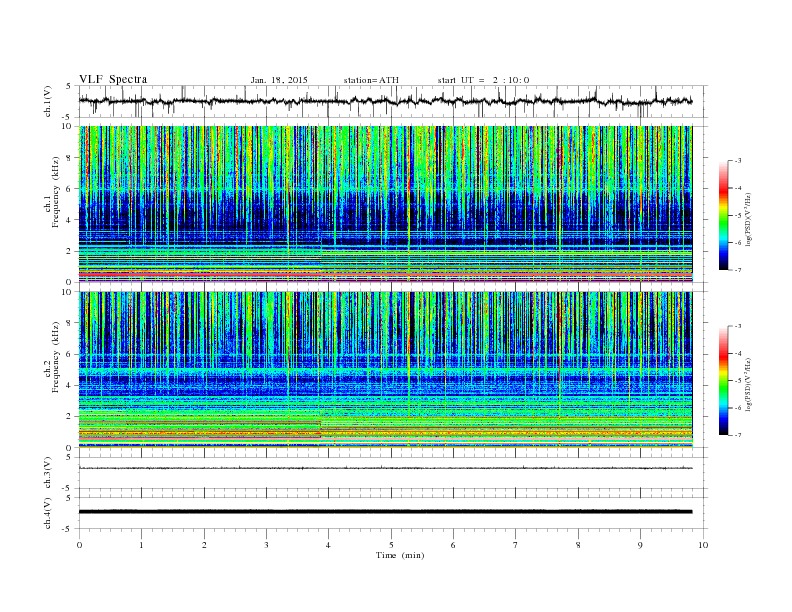This screenshot has height=612, width=792.
Task: Select the date text "Jan. 18, 2015"
Action: (279, 80)
